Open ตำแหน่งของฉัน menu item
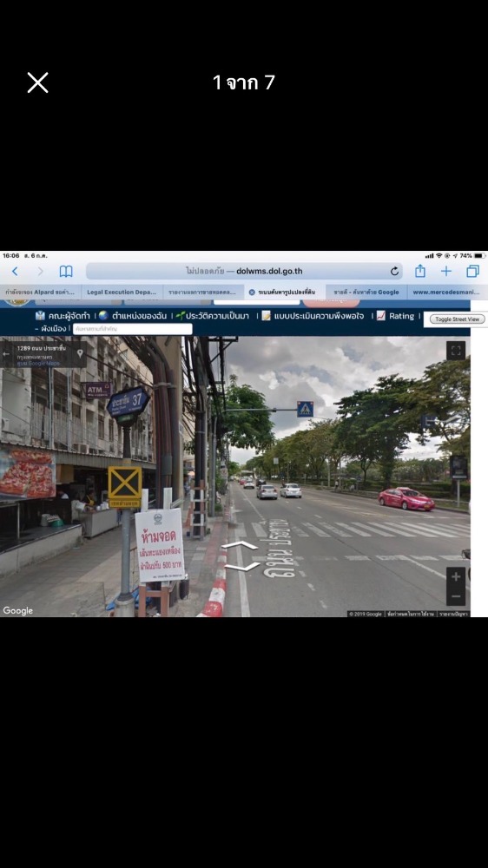The width and height of the screenshot is (488, 868). [133, 316]
